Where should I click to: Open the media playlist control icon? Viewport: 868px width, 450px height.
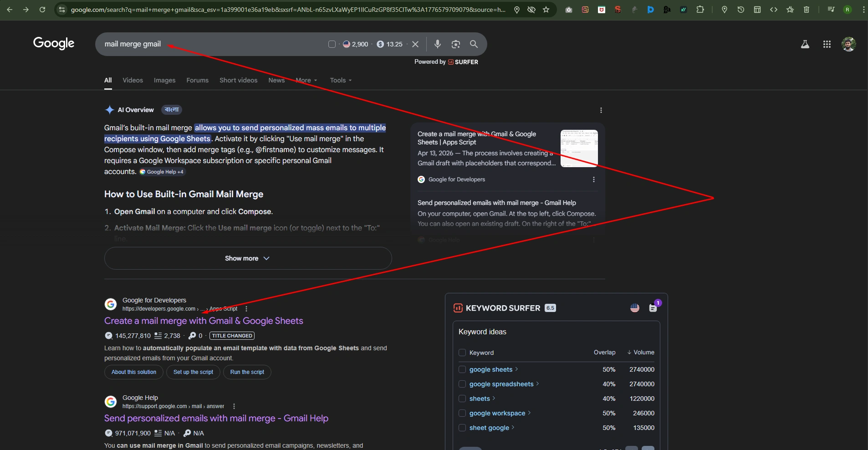pos(831,10)
